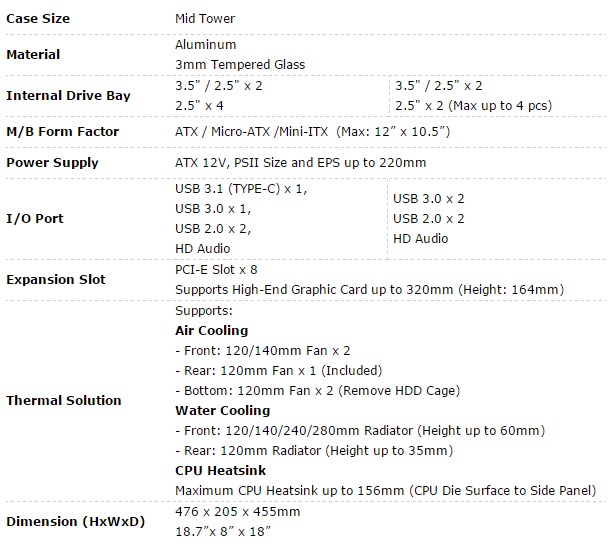Click the Air Cooling bold heading
This screenshot has width=609, height=544.
[x=211, y=330]
